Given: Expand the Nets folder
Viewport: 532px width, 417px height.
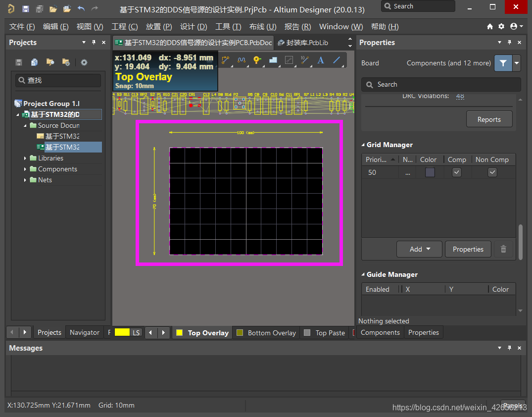Looking at the screenshot, I should 25,180.
